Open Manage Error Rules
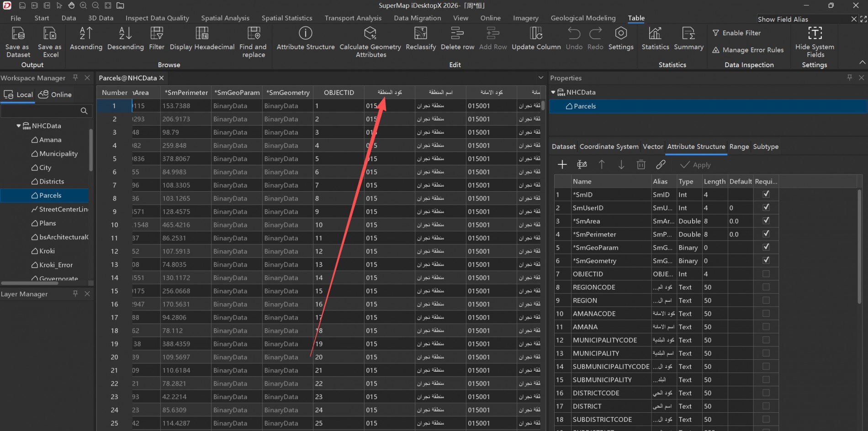This screenshot has height=431, width=868. [x=748, y=50]
